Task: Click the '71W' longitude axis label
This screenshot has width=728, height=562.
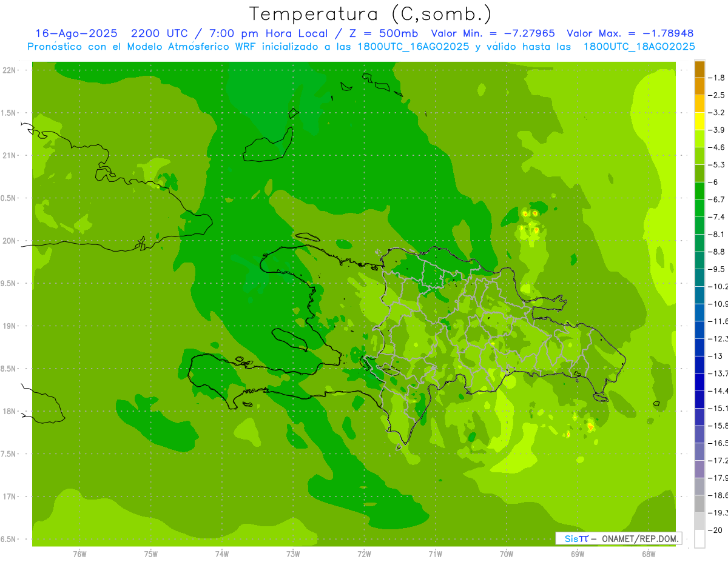Action: pyautogui.click(x=435, y=554)
